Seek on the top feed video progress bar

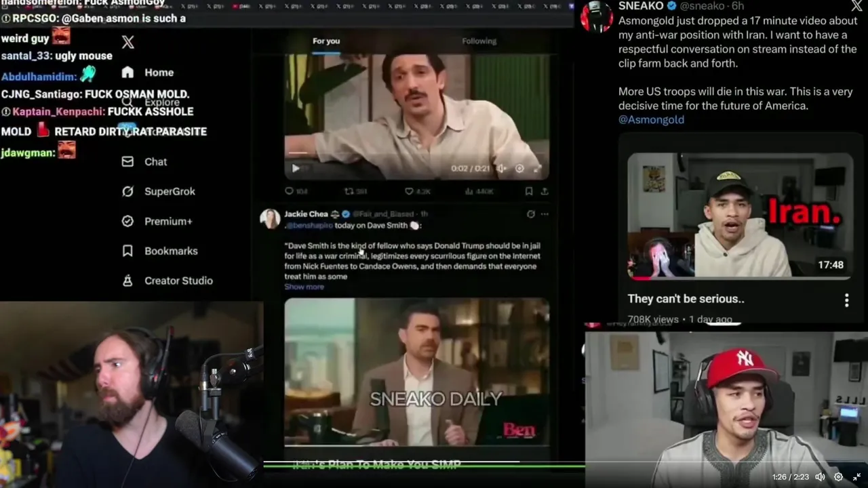click(x=416, y=153)
